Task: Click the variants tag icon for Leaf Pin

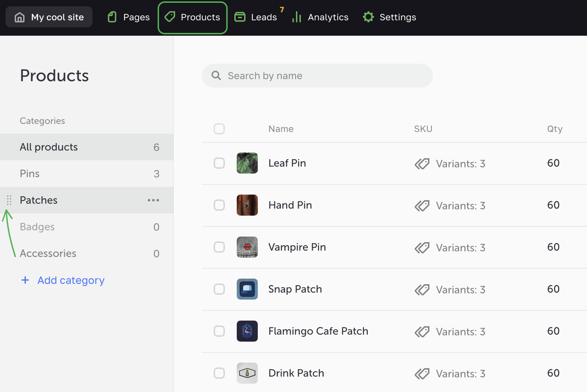Action: [x=422, y=163]
